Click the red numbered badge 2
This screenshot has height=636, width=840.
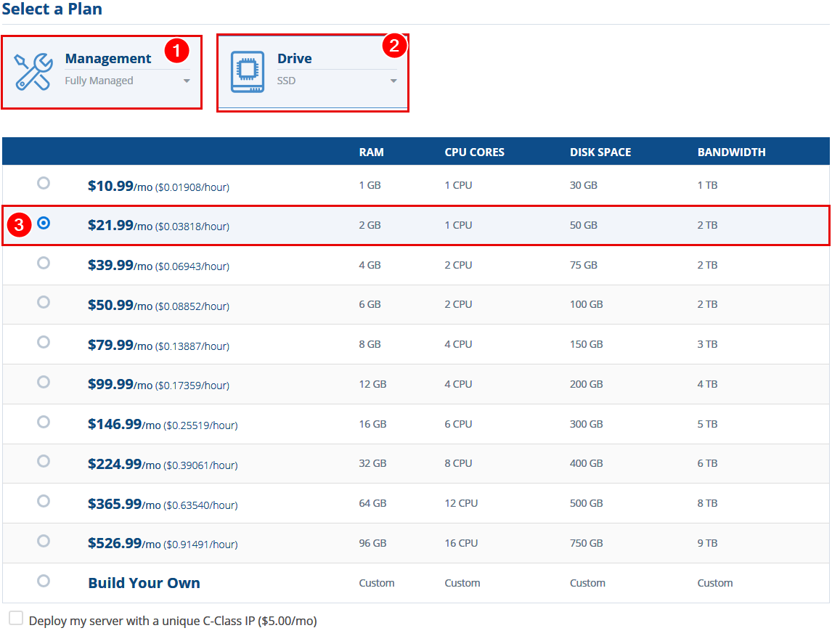pos(394,46)
